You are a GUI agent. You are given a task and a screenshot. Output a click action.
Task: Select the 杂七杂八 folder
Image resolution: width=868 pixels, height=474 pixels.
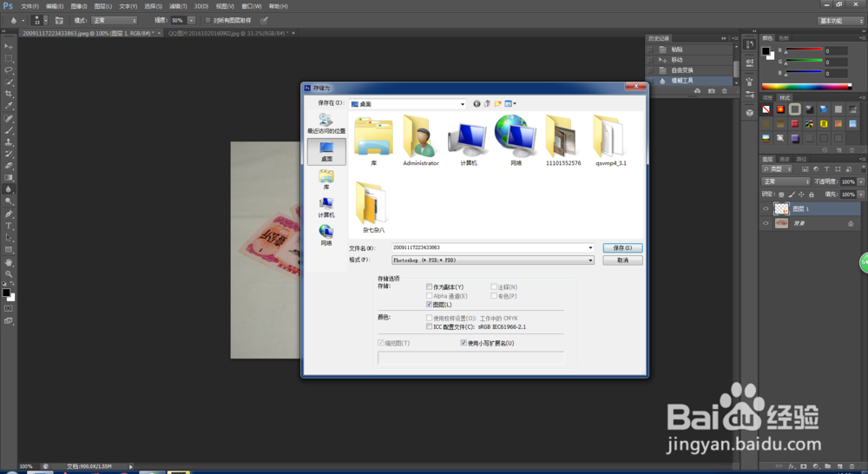[373, 207]
